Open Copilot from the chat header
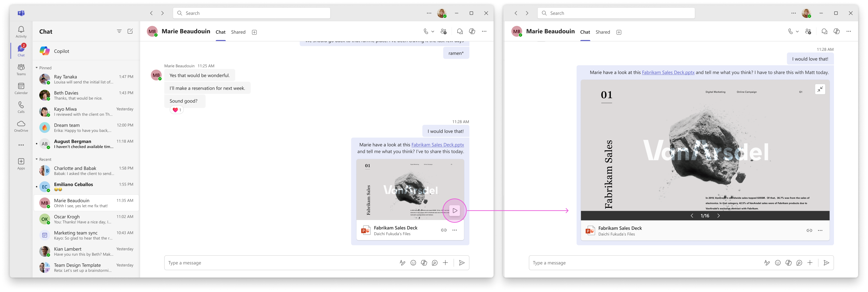The width and height of the screenshot is (868, 292). 472,31
